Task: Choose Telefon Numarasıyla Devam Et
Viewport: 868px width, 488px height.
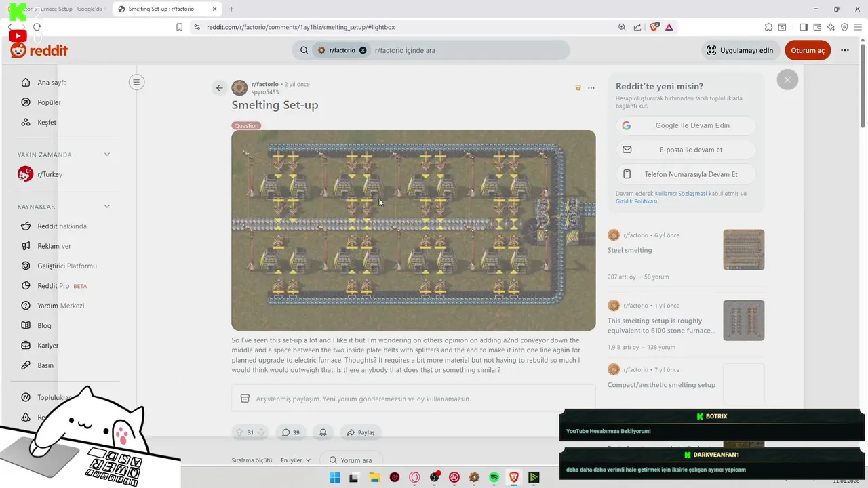Action: point(686,174)
